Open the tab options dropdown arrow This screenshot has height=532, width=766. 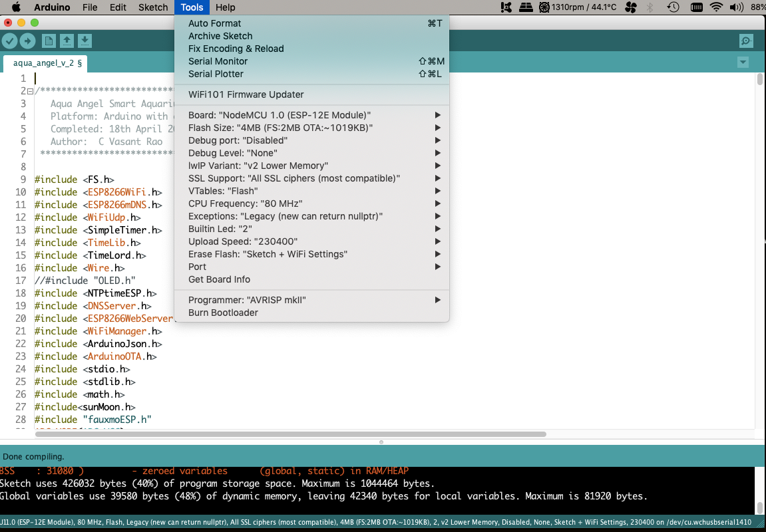[x=743, y=63]
